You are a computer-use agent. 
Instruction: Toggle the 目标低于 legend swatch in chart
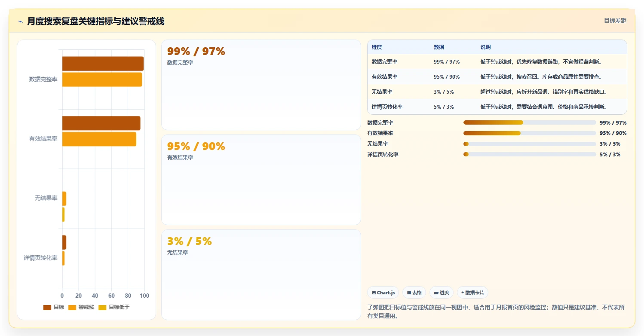coord(102,307)
